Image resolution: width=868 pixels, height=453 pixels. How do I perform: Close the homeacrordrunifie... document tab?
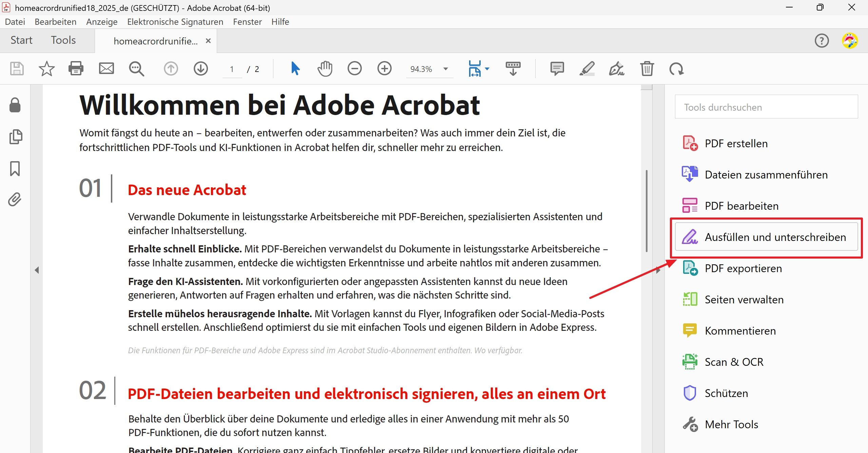coord(208,41)
